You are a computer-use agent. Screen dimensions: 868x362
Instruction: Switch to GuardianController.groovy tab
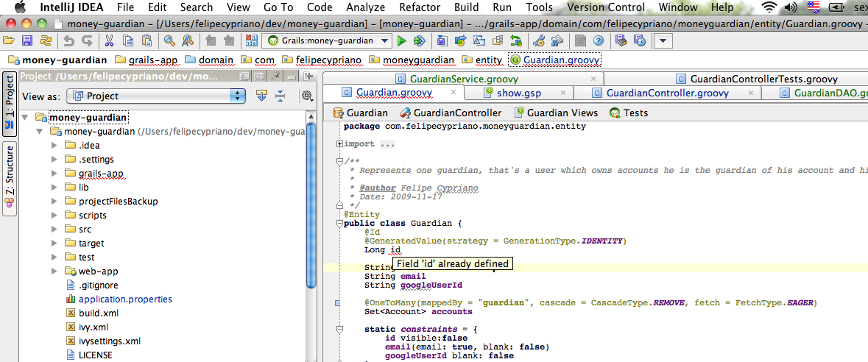point(667,93)
